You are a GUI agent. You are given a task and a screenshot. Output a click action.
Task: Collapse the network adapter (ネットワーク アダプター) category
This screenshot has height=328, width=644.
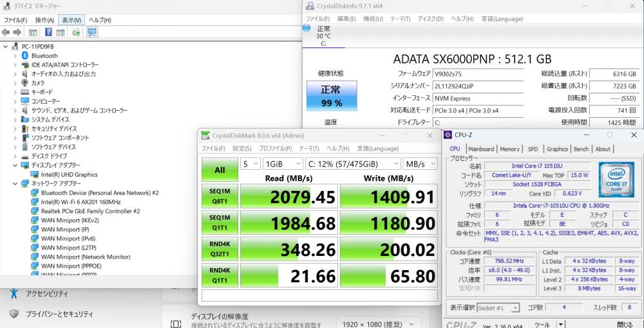coord(15,183)
